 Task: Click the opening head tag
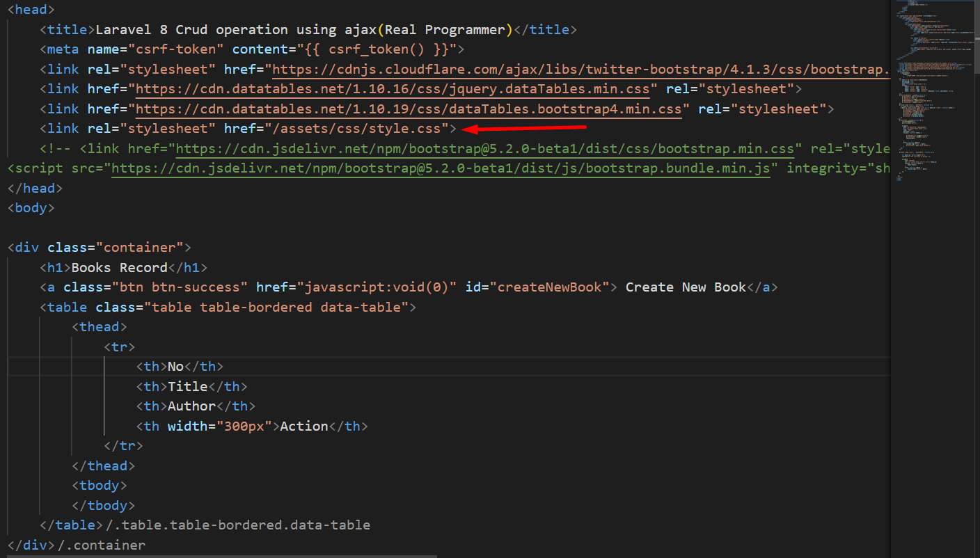(31, 10)
